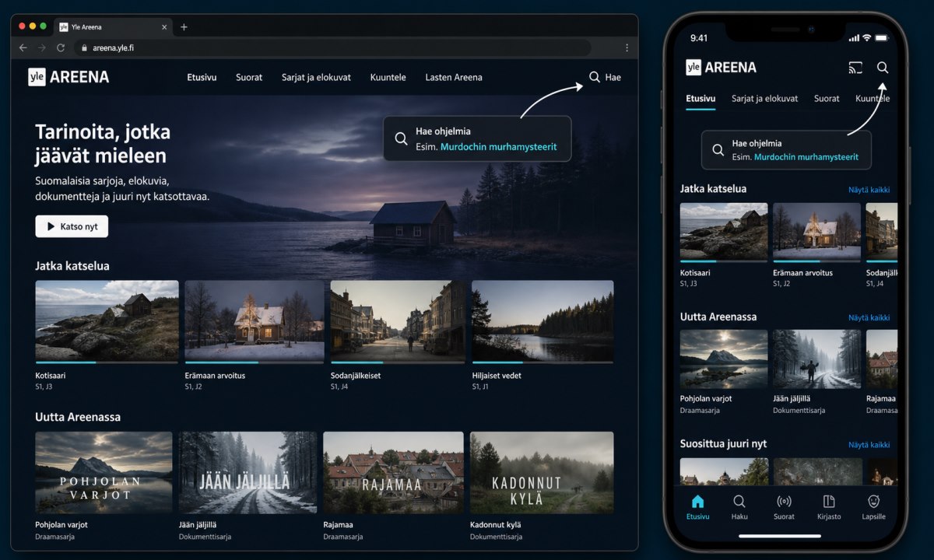Open the Hiljaiset vedet thumbnail
Image resolution: width=934 pixels, height=560 pixels.
pos(542,320)
